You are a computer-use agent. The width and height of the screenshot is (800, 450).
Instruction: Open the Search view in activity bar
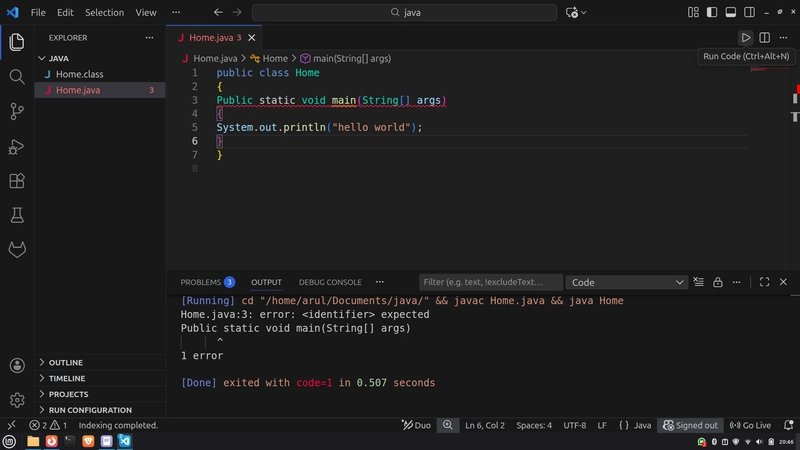[16, 76]
